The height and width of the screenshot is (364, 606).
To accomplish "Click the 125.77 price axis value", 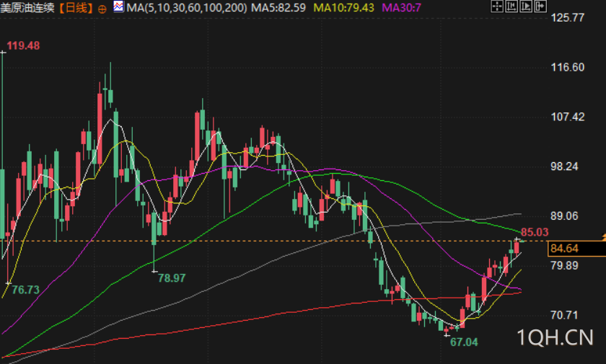I will pyautogui.click(x=567, y=18).
